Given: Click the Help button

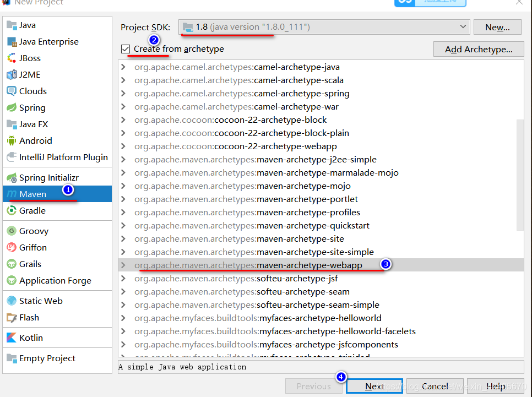Looking at the screenshot, I should 495,386.
